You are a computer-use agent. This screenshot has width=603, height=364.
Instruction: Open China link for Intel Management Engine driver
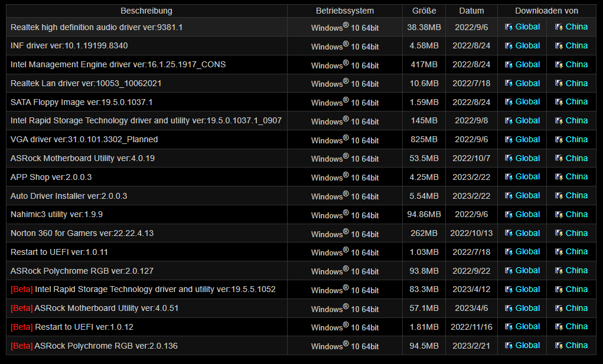click(576, 64)
